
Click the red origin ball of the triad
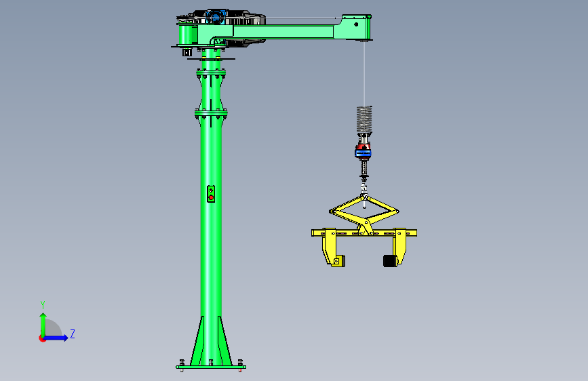pos(41,338)
